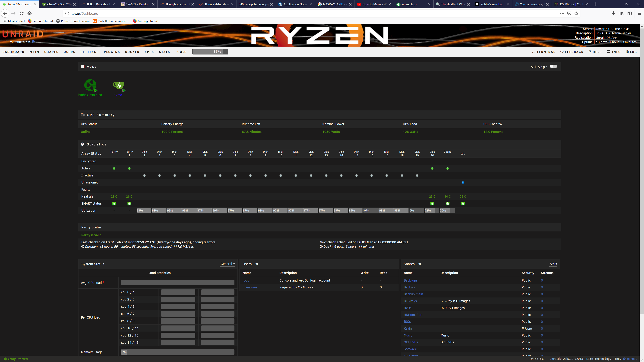Open the Back-ups share link
The height and width of the screenshot is (362, 644).
tap(411, 280)
